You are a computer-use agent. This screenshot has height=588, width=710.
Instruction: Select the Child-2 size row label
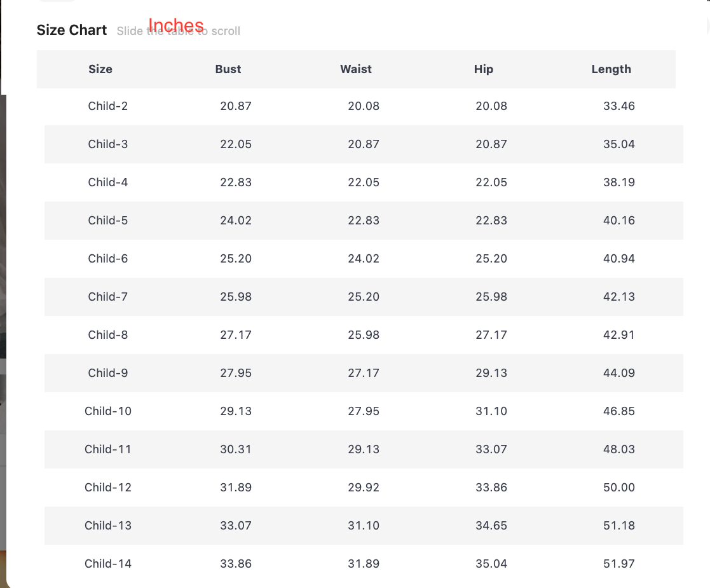pos(108,106)
